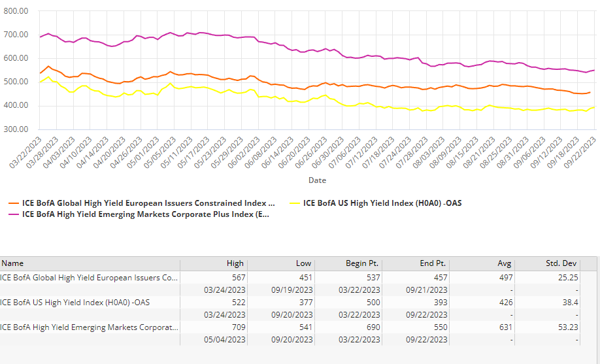The image size is (600, 364).
Task: Click the Std. Dev value 25.25
Action: [568, 278]
